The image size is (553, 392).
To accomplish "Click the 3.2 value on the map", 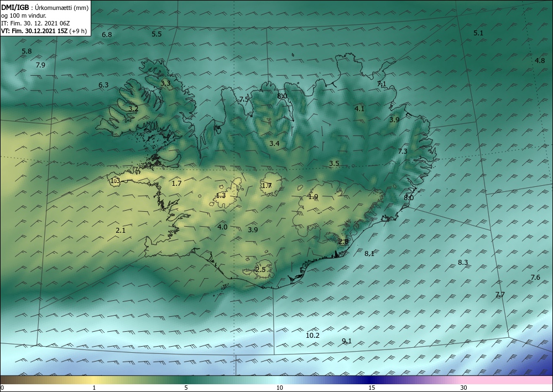I will pyautogui.click(x=133, y=109).
